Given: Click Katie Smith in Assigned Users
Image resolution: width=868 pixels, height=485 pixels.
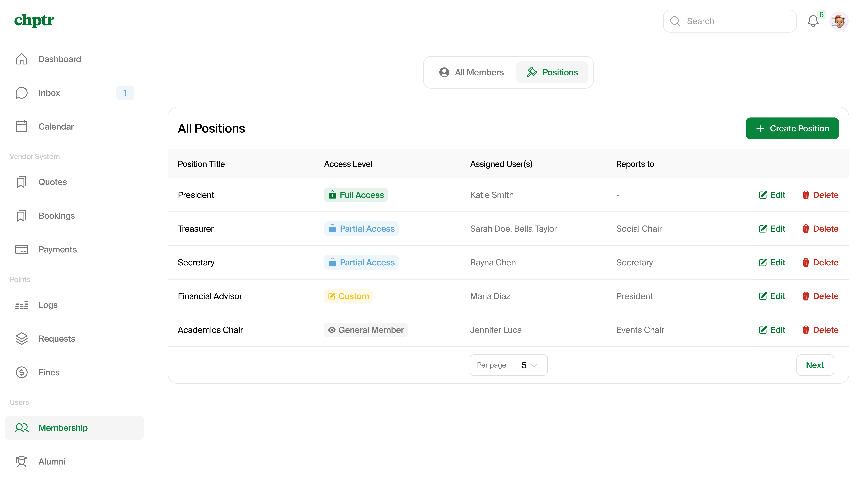Looking at the screenshot, I should pos(492,195).
